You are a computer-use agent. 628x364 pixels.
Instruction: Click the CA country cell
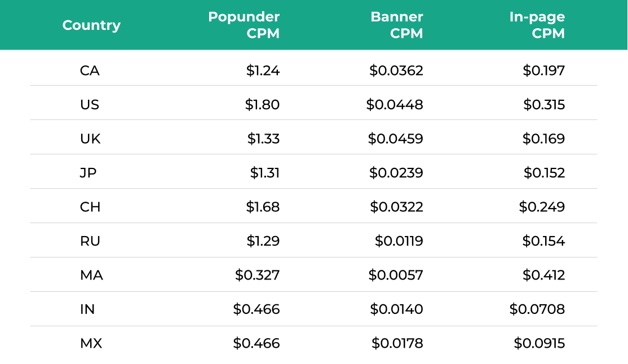(x=90, y=70)
